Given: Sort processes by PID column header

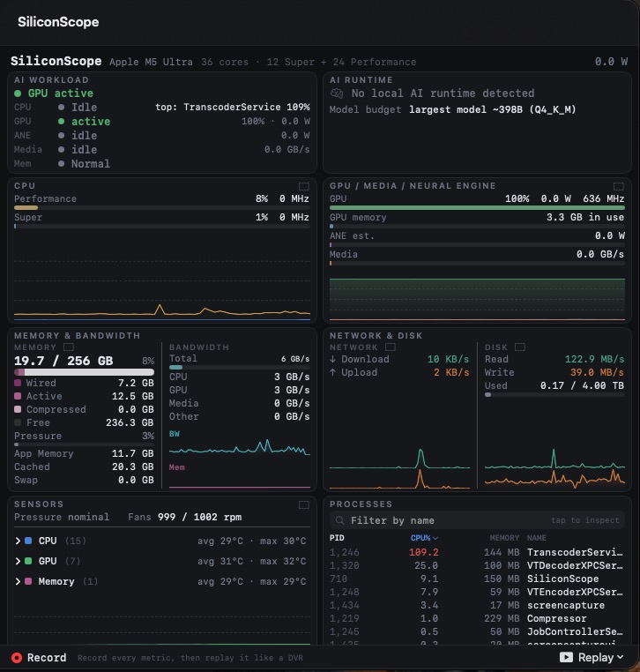Looking at the screenshot, I should click(337, 538).
